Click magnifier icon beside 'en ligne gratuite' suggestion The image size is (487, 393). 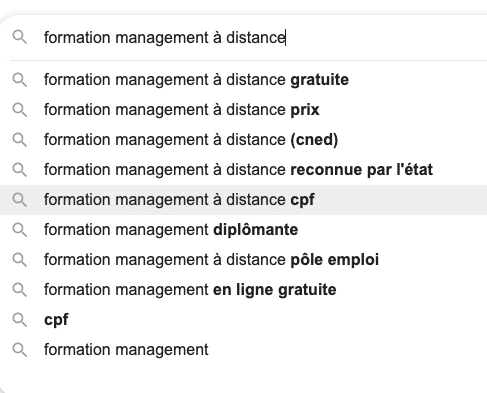(x=20, y=290)
